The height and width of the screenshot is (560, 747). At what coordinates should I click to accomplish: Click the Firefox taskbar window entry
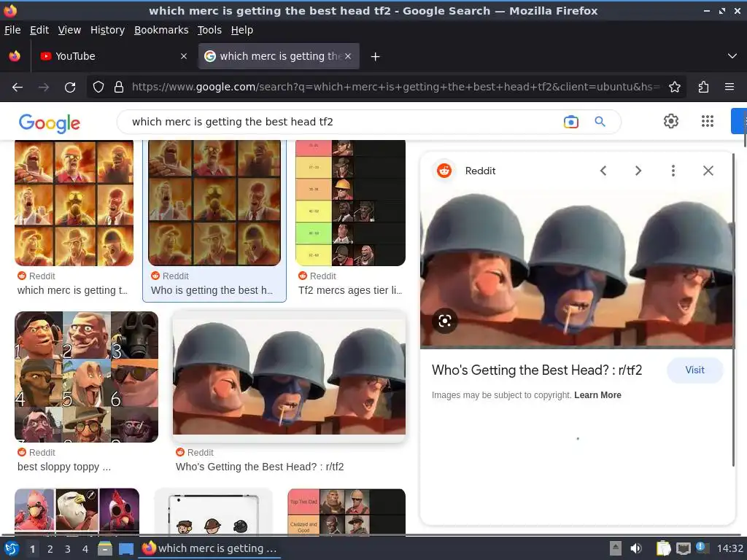(209, 548)
